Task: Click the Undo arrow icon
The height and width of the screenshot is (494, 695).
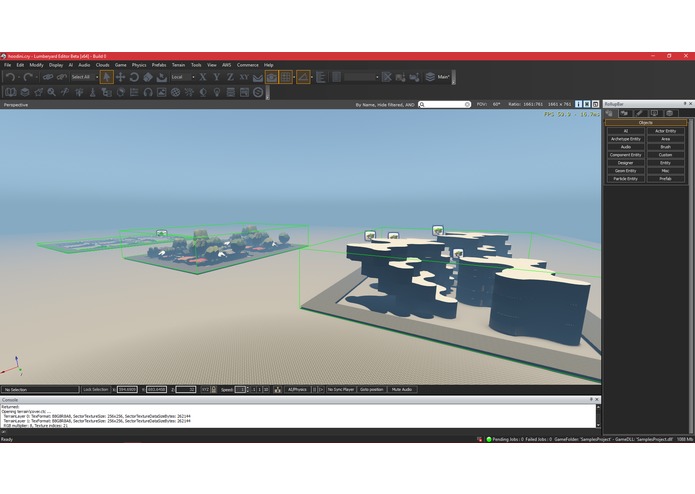Action: [11, 77]
